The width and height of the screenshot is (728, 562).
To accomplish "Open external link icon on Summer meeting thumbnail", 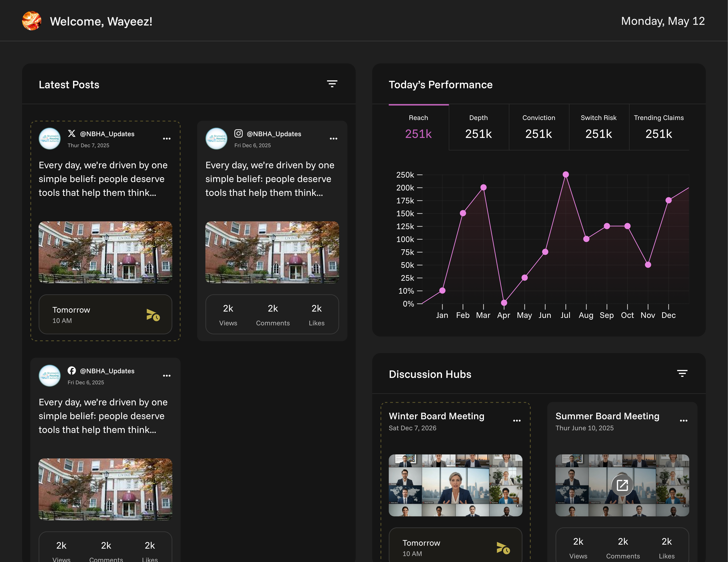I will 622,485.
